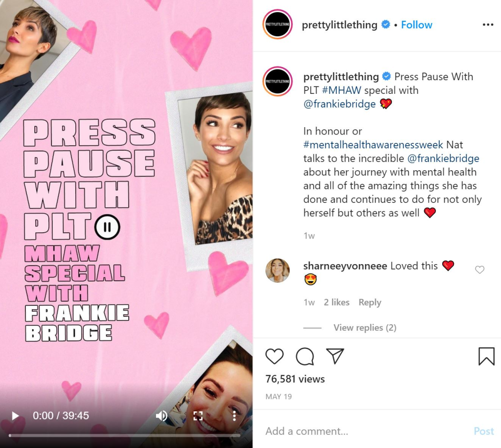
Task: Enter fullscreen video mode
Action: tap(198, 415)
